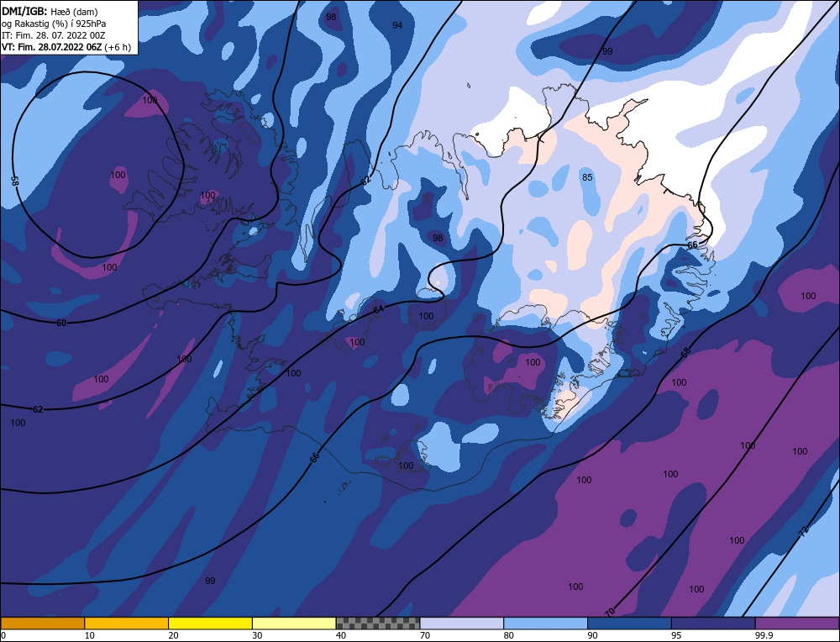This screenshot has height=642, width=840.
Task: Click the '94' humidity value on the map
Action: tap(397, 25)
